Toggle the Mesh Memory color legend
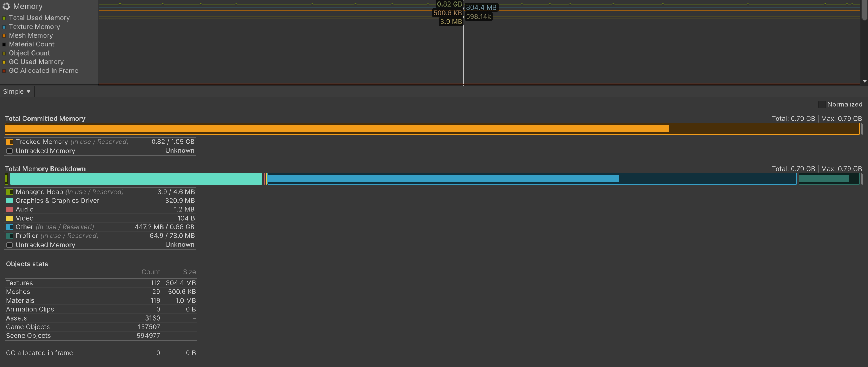 pos(4,35)
